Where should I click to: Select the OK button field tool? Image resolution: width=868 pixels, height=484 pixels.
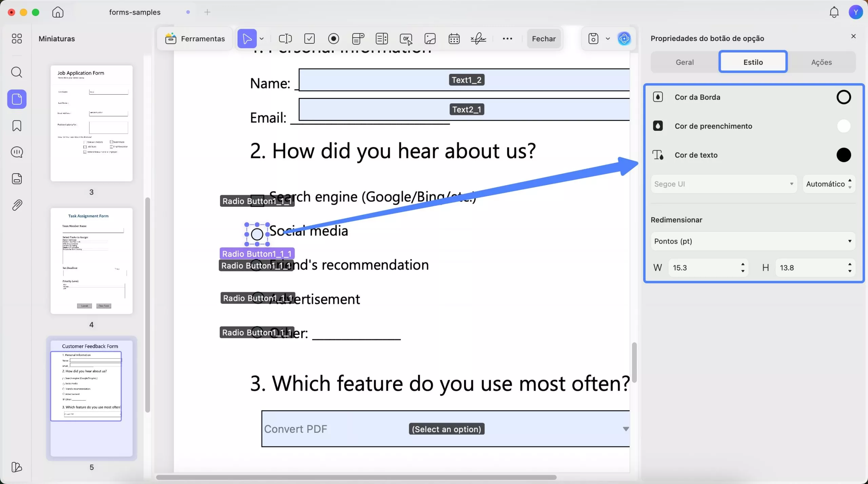(x=406, y=39)
